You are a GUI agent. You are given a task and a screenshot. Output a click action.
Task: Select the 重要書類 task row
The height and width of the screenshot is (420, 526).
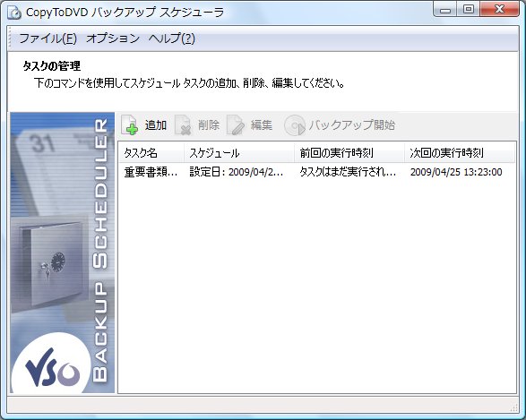coord(317,172)
